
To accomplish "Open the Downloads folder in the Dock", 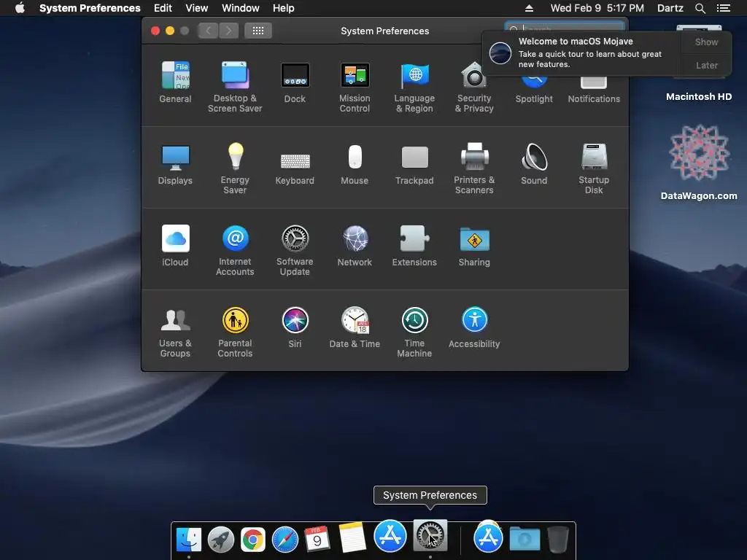I will 525,539.
